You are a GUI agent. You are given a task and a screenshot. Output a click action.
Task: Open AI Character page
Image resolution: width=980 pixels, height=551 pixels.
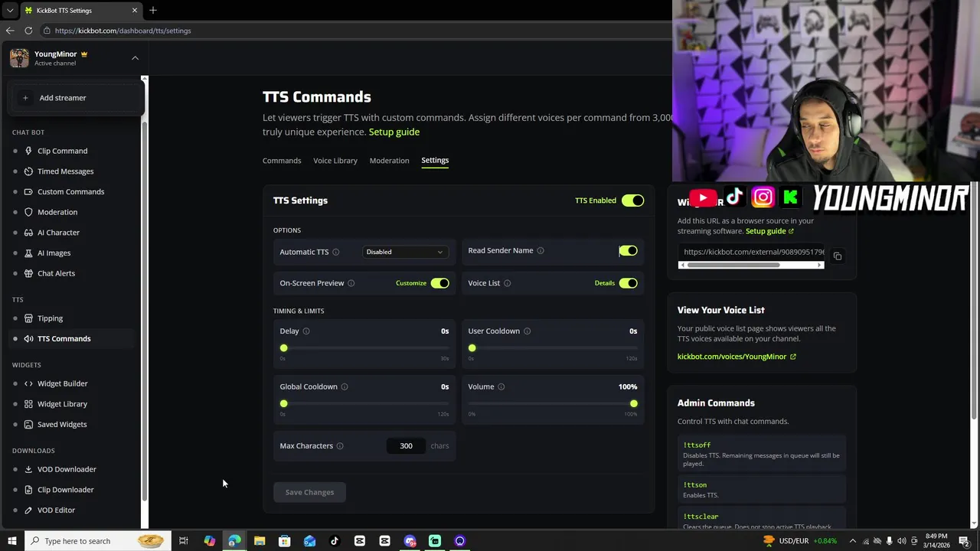tap(58, 233)
